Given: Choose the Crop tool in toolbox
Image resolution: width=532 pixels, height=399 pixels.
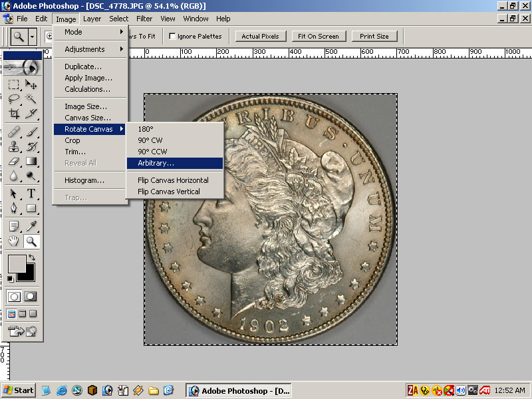Looking at the screenshot, I should (x=14, y=114).
